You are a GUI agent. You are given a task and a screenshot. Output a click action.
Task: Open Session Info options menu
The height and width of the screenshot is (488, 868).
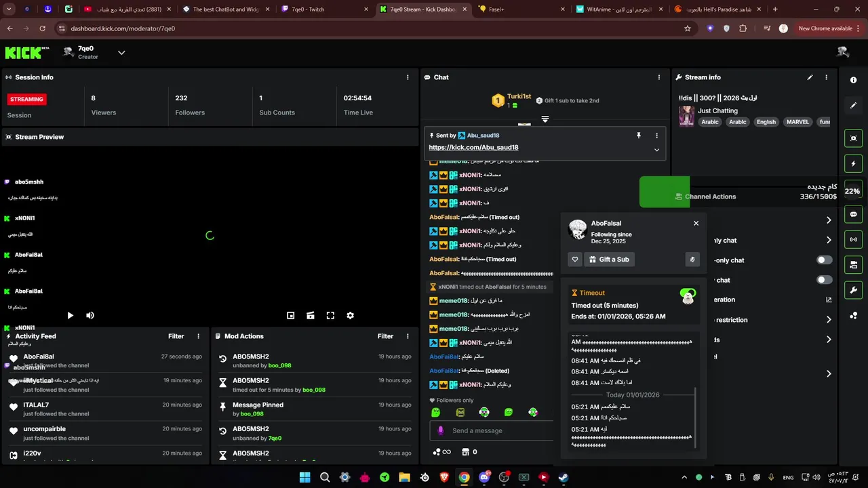pyautogui.click(x=408, y=77)
